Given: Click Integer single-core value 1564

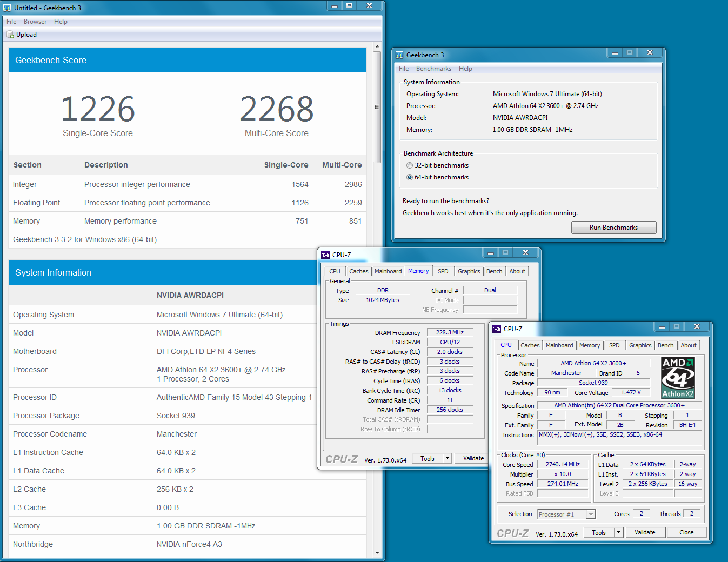Looking at the screenshot, I should pyautogui.click(x=300, y=184).
